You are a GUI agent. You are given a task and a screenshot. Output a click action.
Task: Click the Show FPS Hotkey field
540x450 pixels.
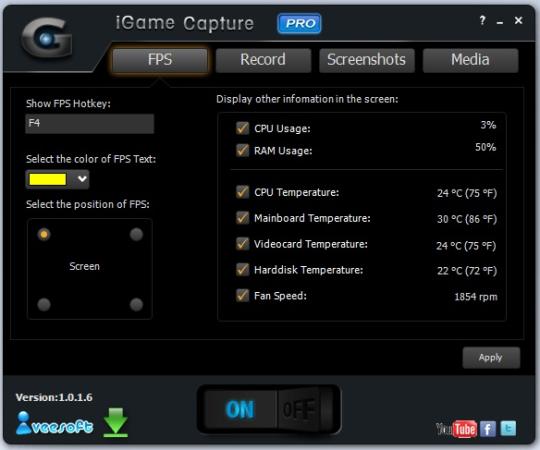[90, 123]
